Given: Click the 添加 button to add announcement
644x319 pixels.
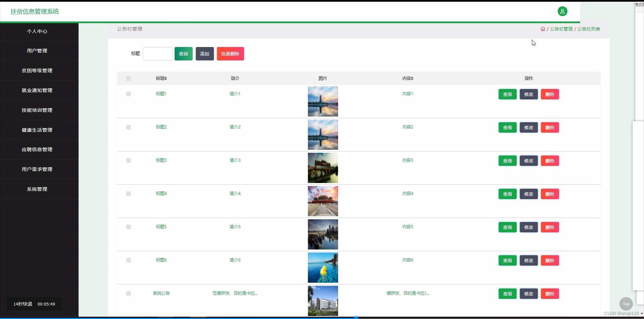Looking at the screenshot, I should (x=205, y=54).
